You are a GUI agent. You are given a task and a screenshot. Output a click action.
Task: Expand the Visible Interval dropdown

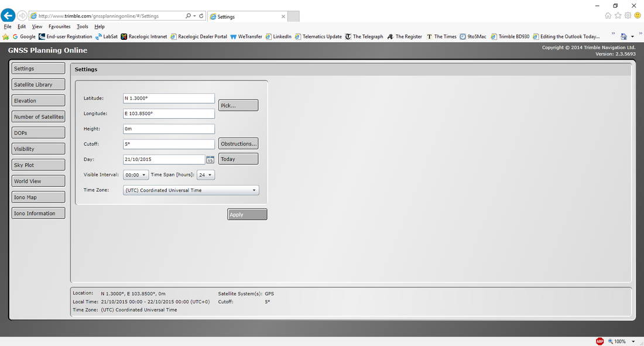[136, 175]
